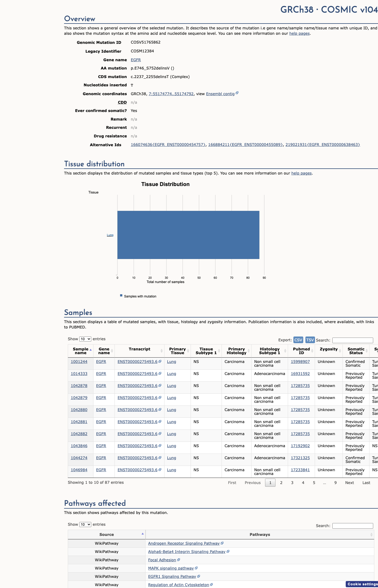The width and height of the screenshot is (378, 588).
Task: Open sample 1043846
Action: pos(79,446)
